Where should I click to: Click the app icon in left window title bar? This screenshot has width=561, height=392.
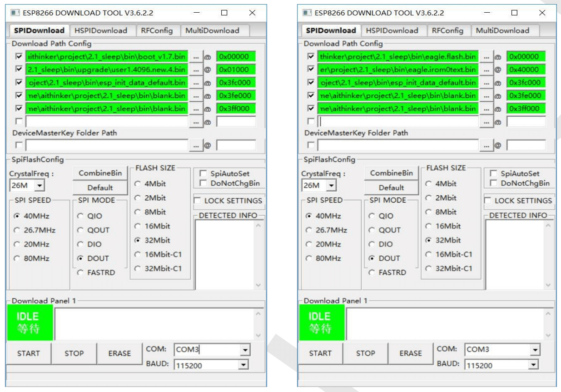pos(16,13)
